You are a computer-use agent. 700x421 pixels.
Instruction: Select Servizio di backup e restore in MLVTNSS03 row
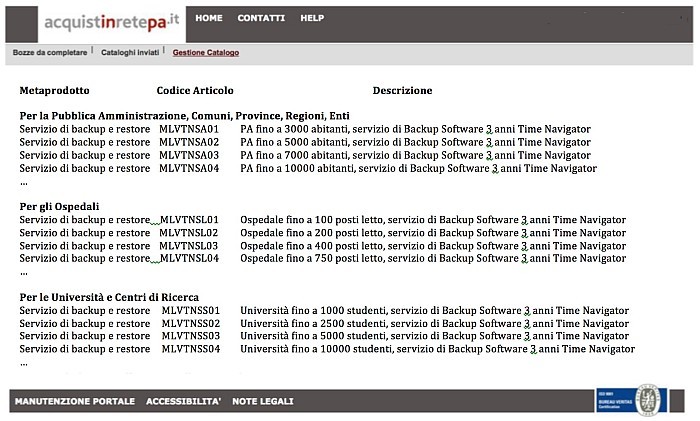tap(85, 336)
